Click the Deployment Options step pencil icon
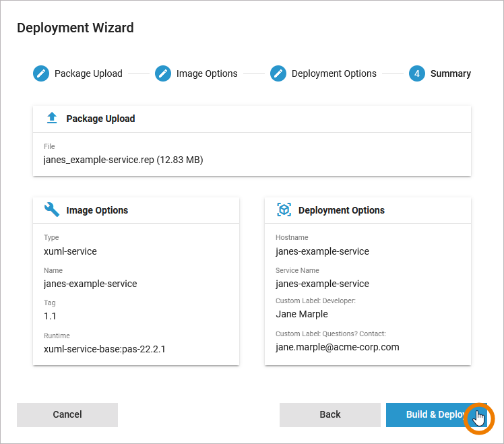The image size is (504, 444). point(278,73)
